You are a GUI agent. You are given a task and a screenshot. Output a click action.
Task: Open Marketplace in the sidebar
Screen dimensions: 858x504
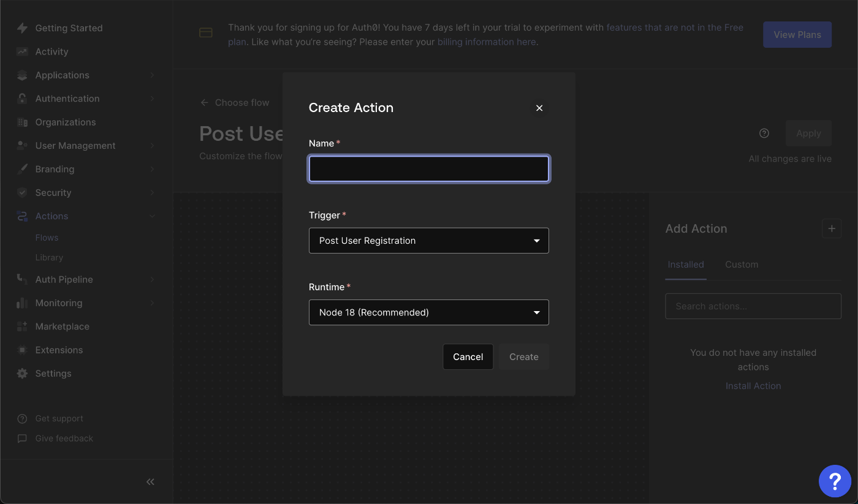pos(63,326)
